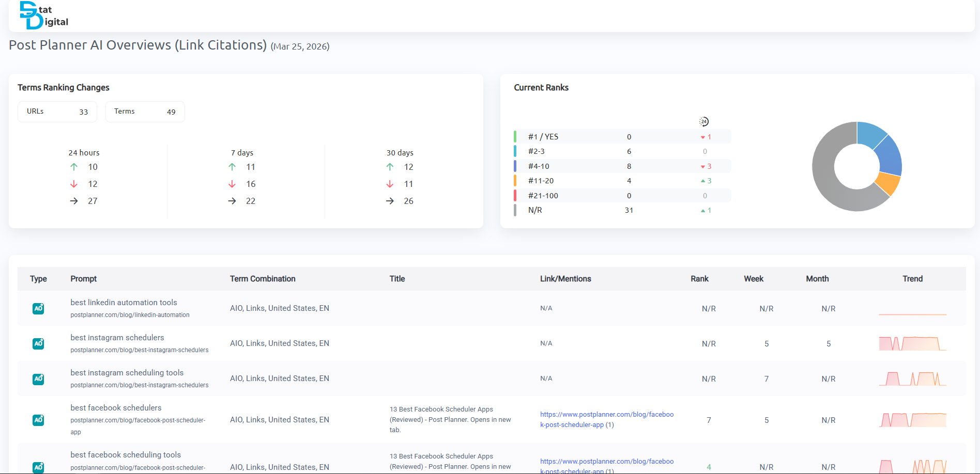Screen dimensions: 980x474
Task: Click the '30 days' heading
Action: (400, 153)
